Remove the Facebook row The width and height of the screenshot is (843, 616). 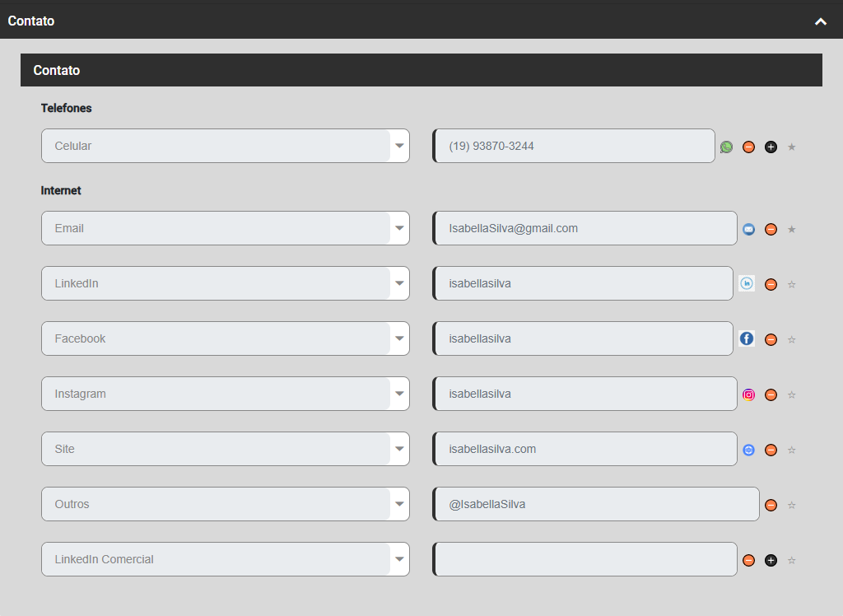tap(771, 339)
